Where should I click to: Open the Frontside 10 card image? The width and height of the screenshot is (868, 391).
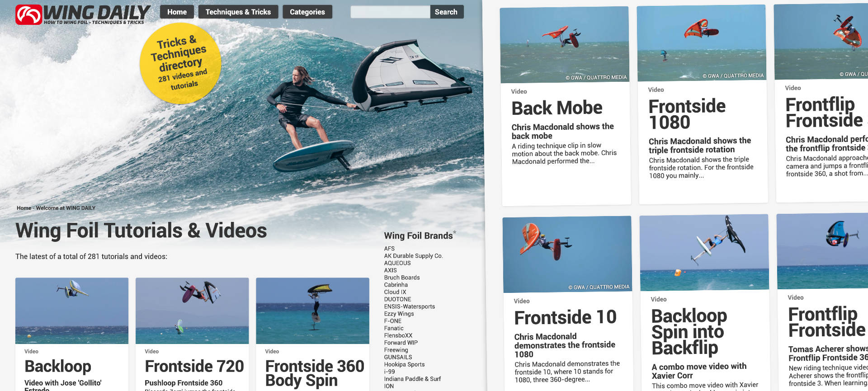[x=567, y=254]
